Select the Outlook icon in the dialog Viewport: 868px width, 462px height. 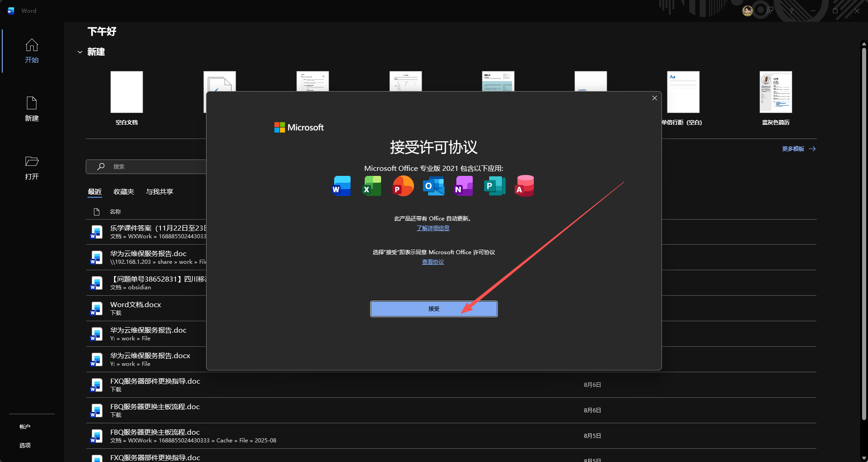point(433,186)
